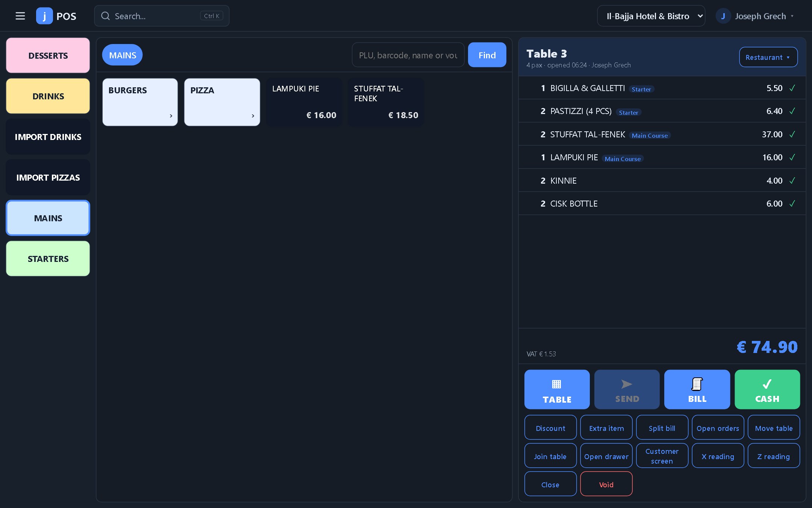Click the red Void button
Viewport: 812px width, 508px height.
click(606, 484)
